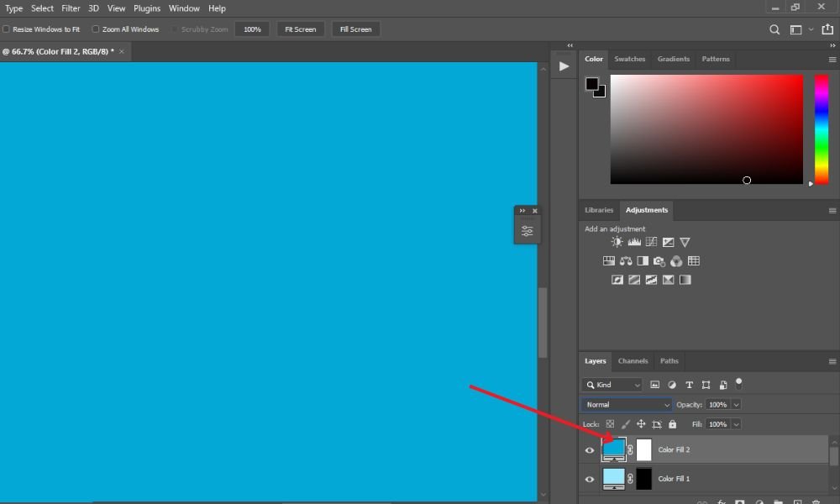Add a Levels adjustment layer

coord(634,242)
